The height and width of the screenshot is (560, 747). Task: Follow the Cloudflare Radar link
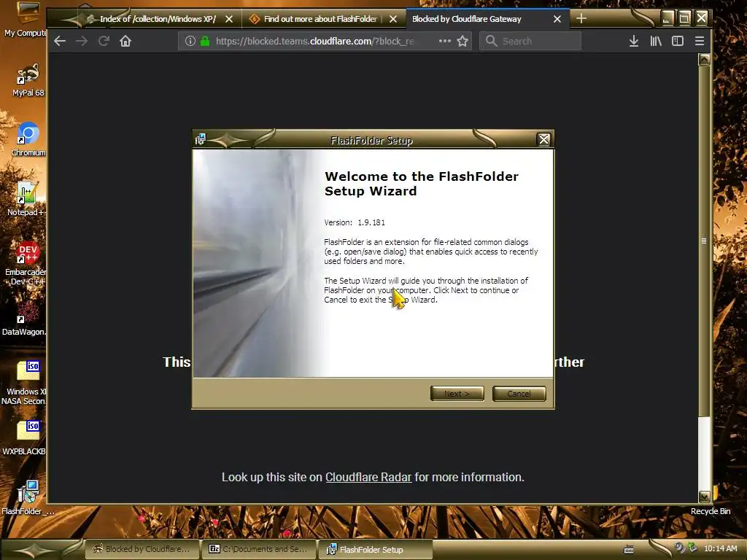coord(368,477)
